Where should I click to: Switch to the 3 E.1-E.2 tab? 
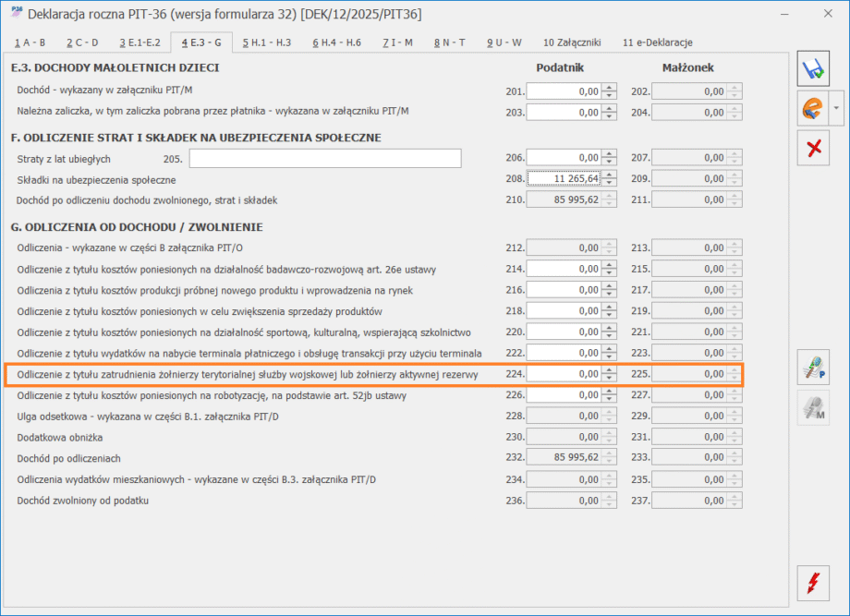140,42
